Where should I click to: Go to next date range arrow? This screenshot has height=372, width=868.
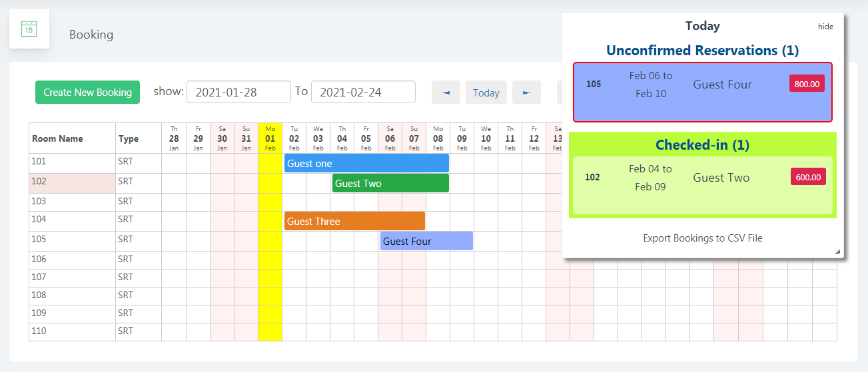[526, 93]
